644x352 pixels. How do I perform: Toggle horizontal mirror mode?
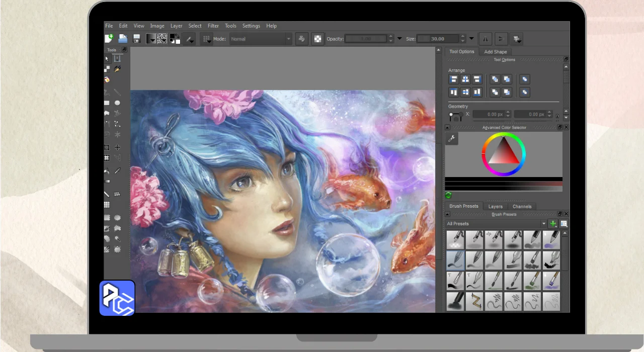(x=485, y=39)
